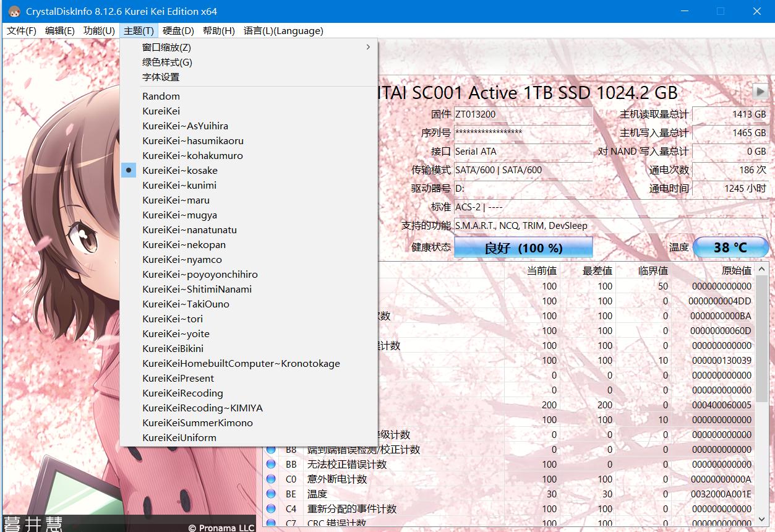Click the CrystalDiskInfo app icon in title bar
The image size is (775, 532).
click(14, 12)
